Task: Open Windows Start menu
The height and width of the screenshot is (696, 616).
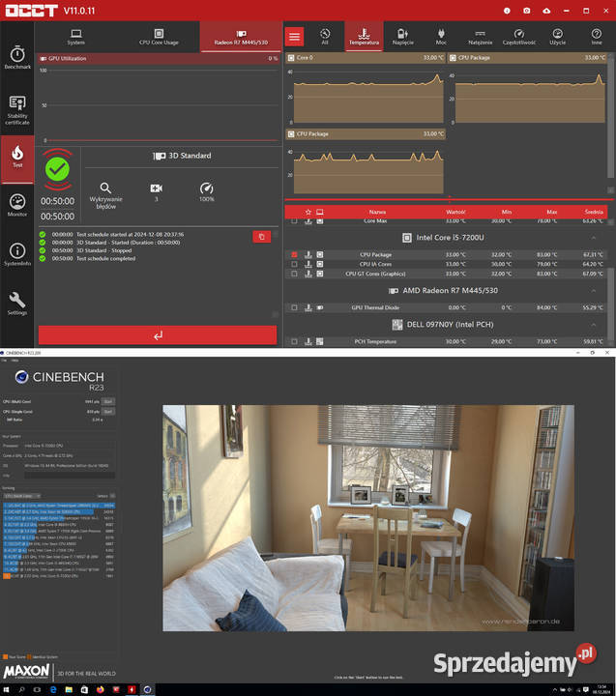Action: 6,690
